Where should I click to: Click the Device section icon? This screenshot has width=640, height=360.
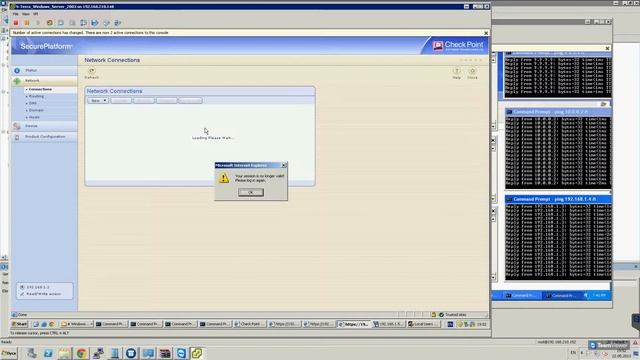point(17,127)
